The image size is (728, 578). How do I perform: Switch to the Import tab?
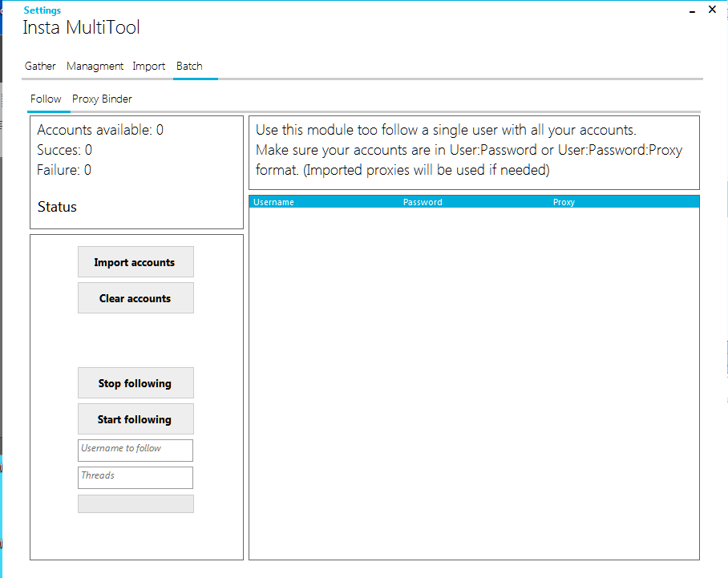tap(148, 67)
